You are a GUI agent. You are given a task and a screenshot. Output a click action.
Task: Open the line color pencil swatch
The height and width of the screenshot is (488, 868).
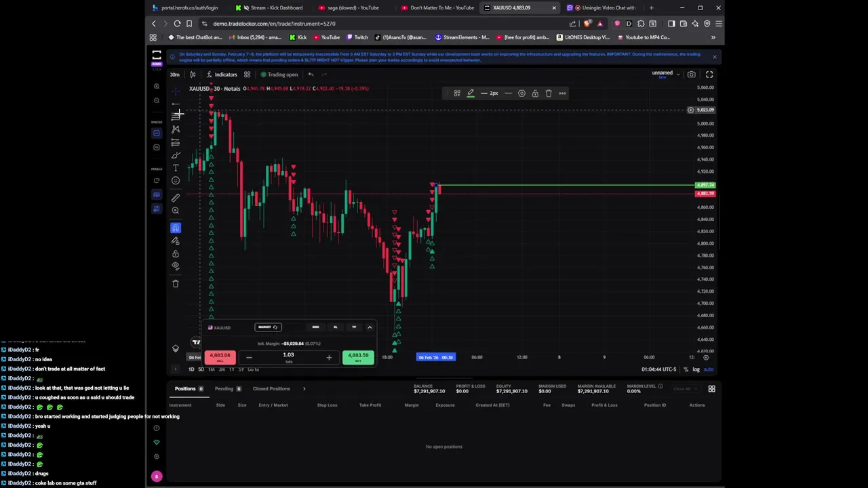coord(471,94)
